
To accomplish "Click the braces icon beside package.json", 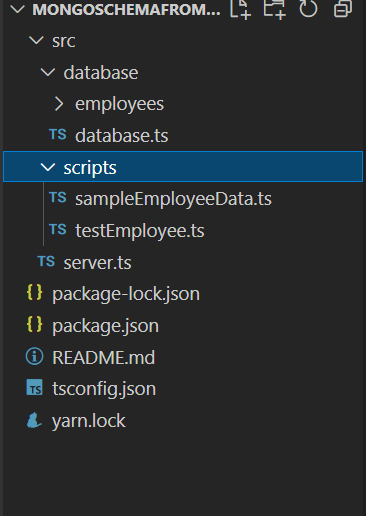I will pyautogui.click(x=35, y=324).
